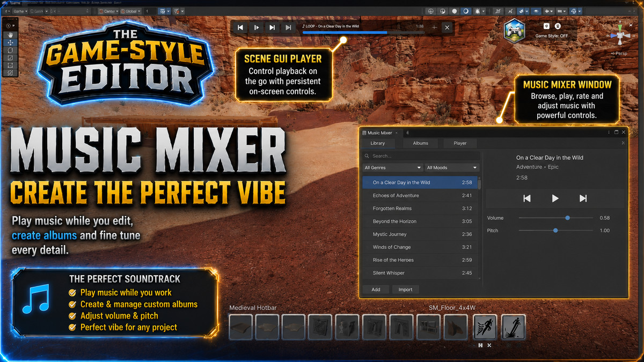This screenshot has height=362, width=644.
Task: Click next track in Music Mixer player
Action: pos(583,198)
